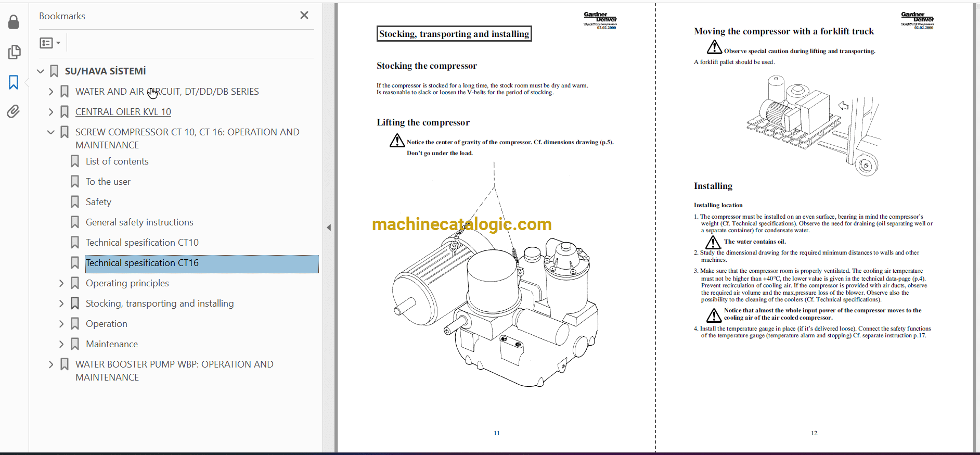Collapse the SU/HAVA SİSTEMİ bookmark tree
980x455 pixels.
tap(41, 71)
